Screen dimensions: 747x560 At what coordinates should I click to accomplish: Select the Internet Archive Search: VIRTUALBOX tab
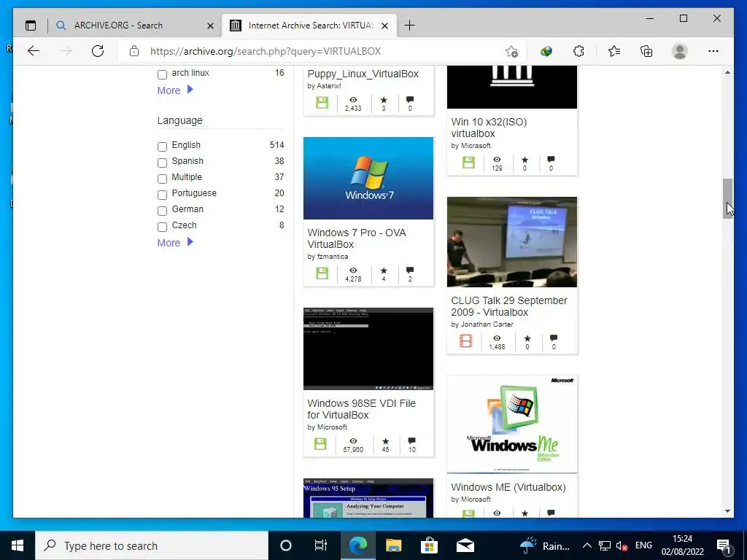pyautogui.click(x=309, y=26)
